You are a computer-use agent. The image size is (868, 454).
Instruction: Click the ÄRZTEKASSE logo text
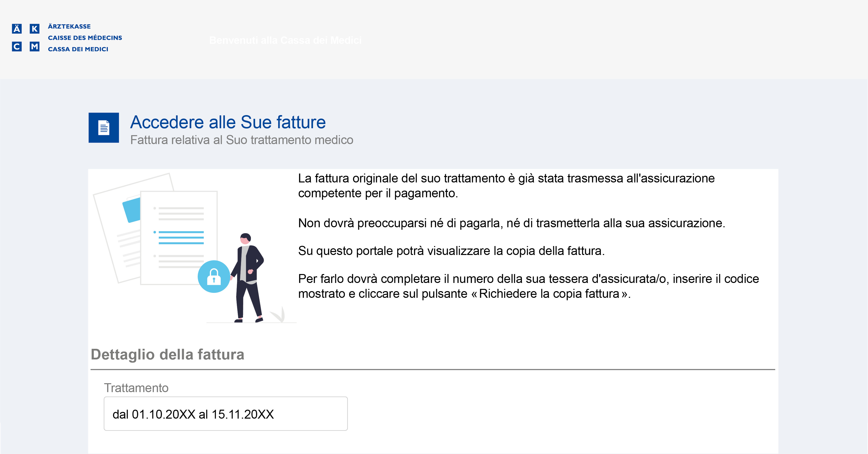[69, 26]
